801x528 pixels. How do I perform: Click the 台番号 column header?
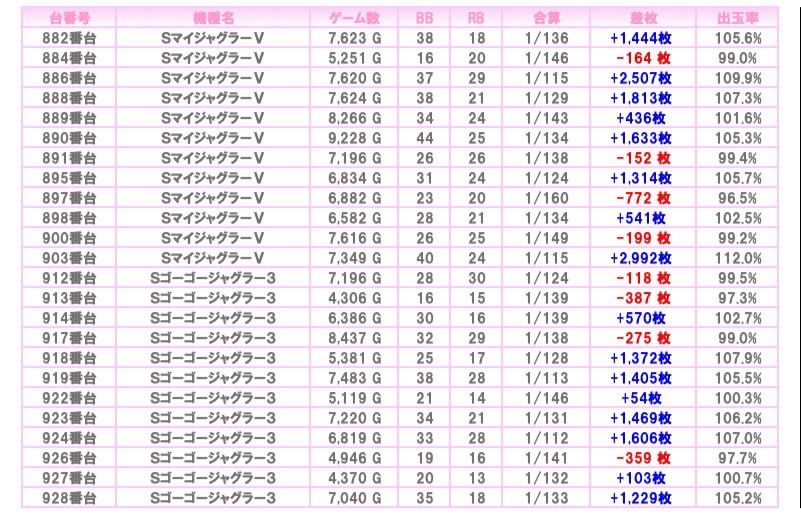[x=69, y=18]
